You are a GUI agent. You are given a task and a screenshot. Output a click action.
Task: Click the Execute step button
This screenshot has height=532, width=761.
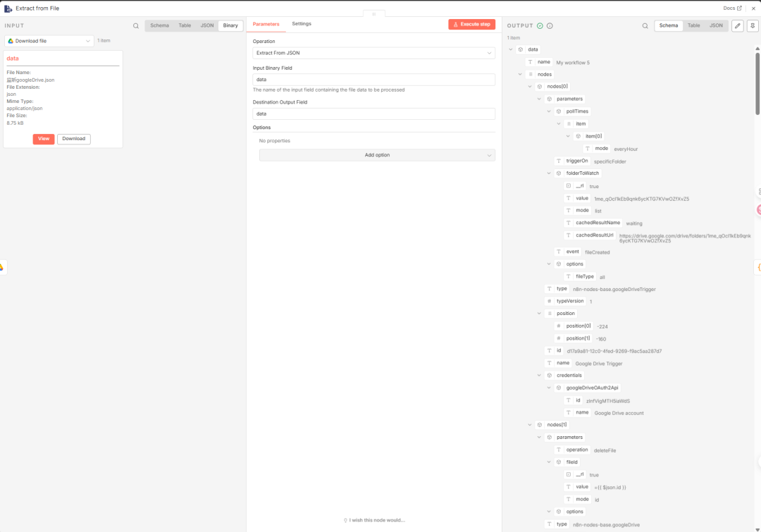[471, 24]
